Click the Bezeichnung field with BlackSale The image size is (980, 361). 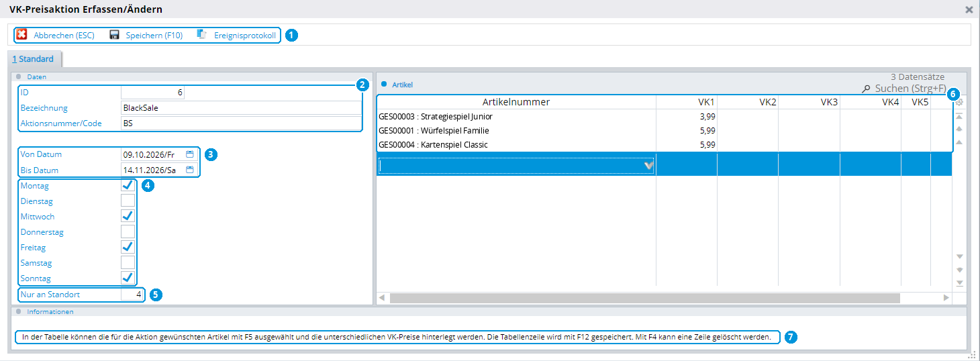tap(240, 107)
